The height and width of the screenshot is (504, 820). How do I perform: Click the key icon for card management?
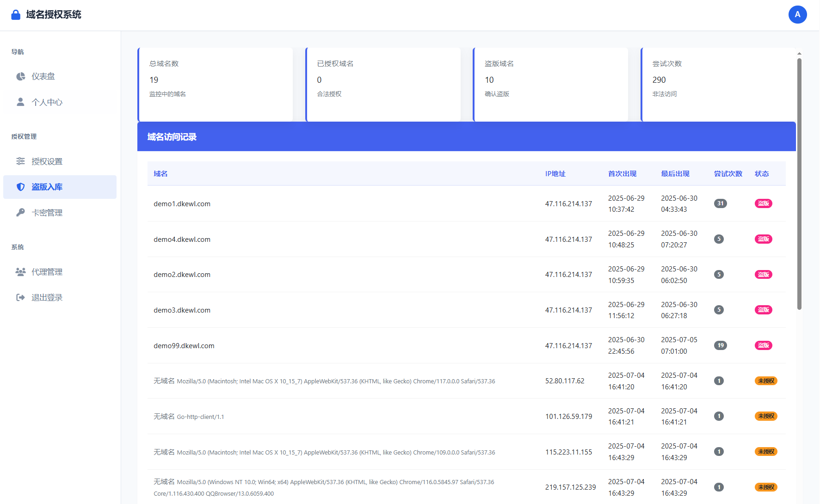point(20,213)
